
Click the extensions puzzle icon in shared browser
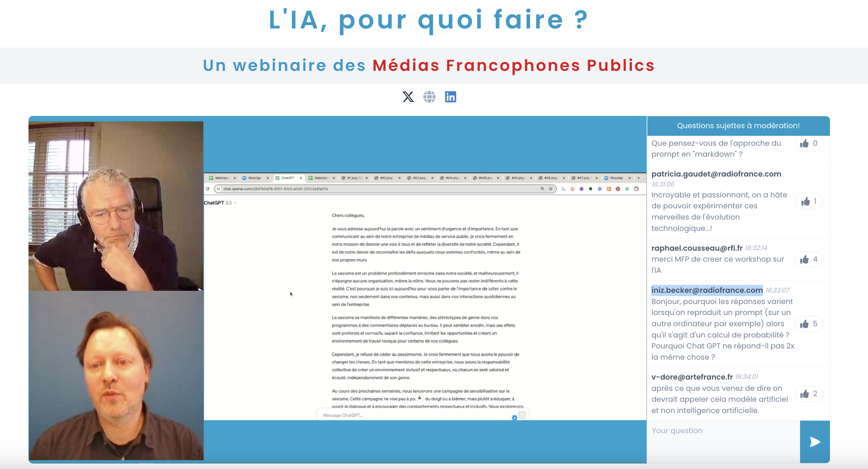pos(636,189)
